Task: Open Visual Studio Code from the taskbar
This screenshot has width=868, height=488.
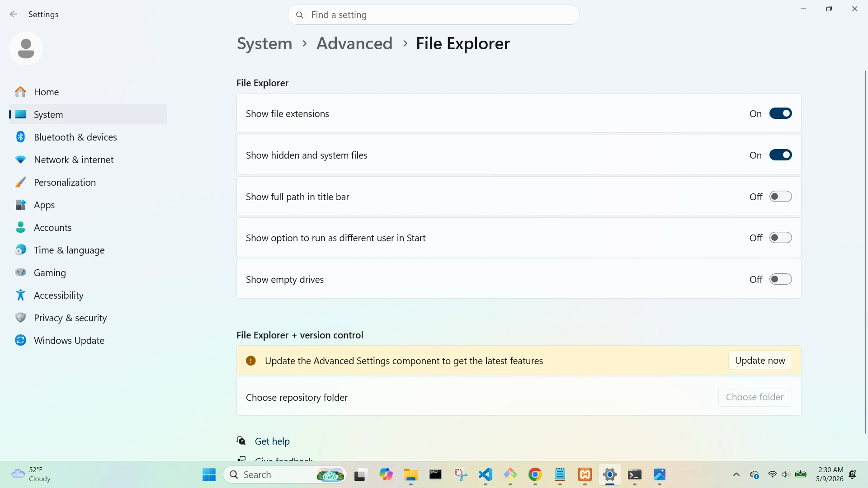Action: [485, 474]
